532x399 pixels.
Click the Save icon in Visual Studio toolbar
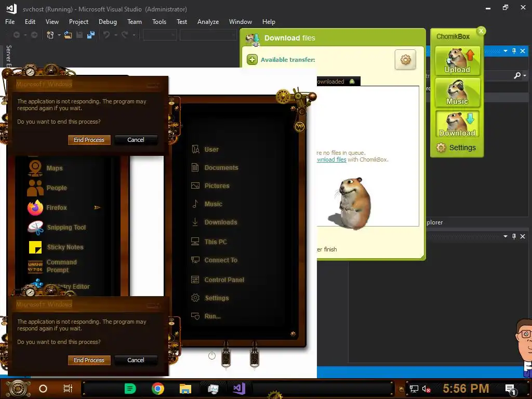[79, 35]
